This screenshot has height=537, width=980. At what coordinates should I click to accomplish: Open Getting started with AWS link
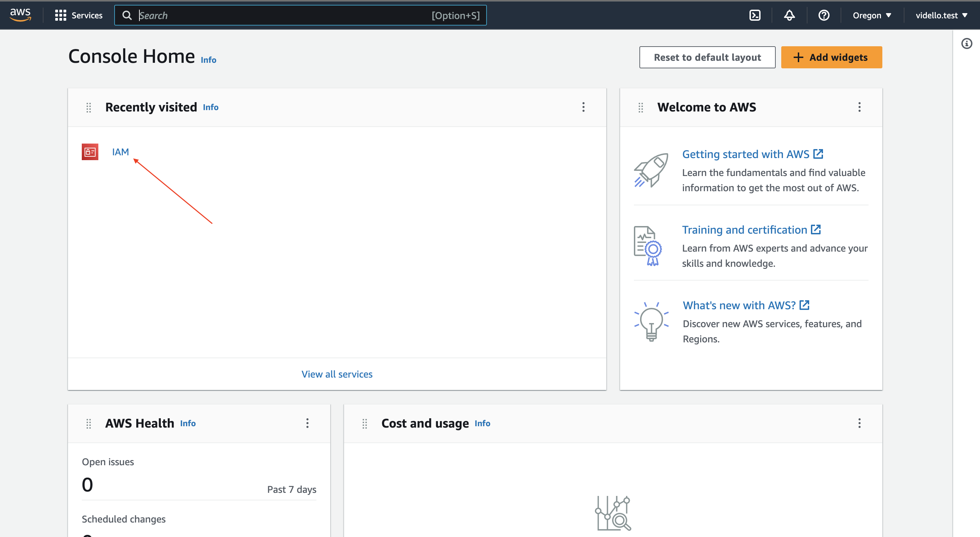[753, 154]
